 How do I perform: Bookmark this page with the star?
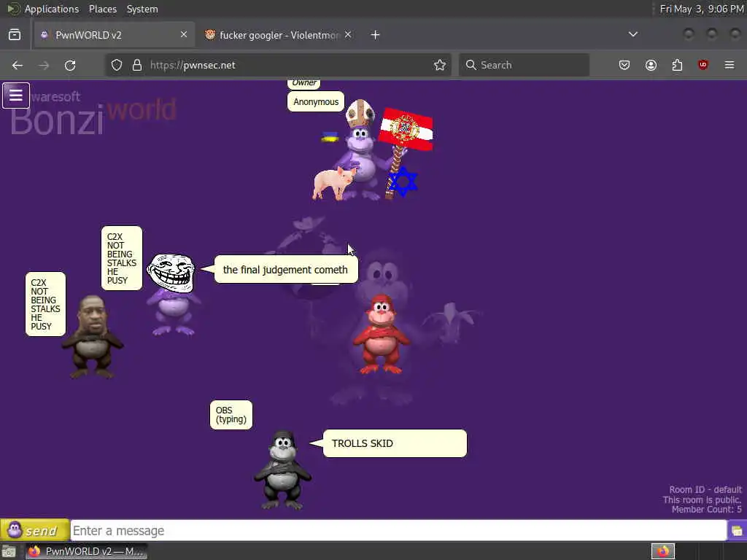(440, 65)
